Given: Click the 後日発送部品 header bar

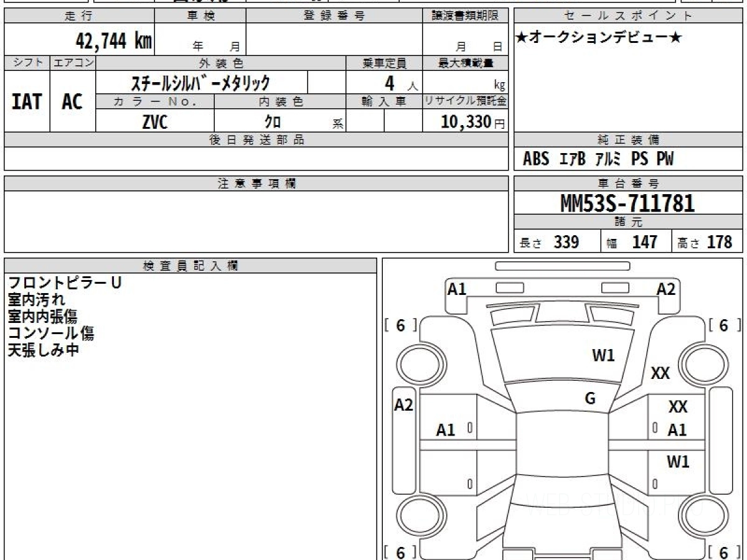Looking at the screenshot, I should coord(256,140).
